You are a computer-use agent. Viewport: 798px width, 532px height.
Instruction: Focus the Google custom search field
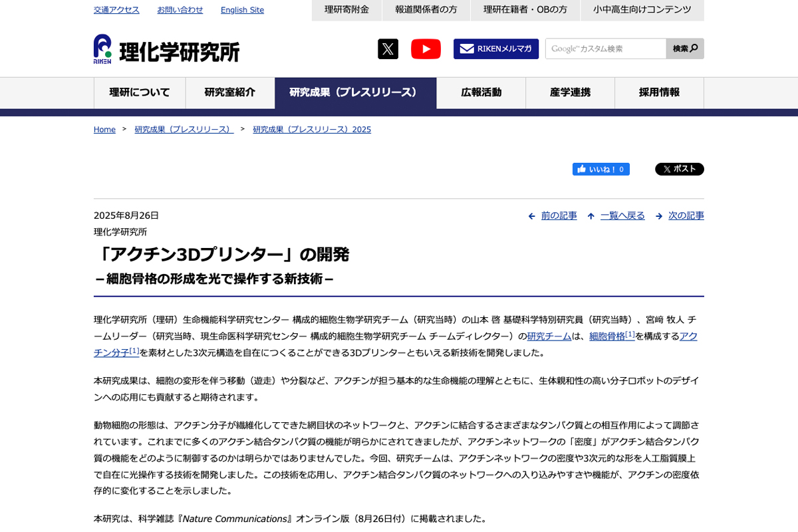click(x=605, y=49)
